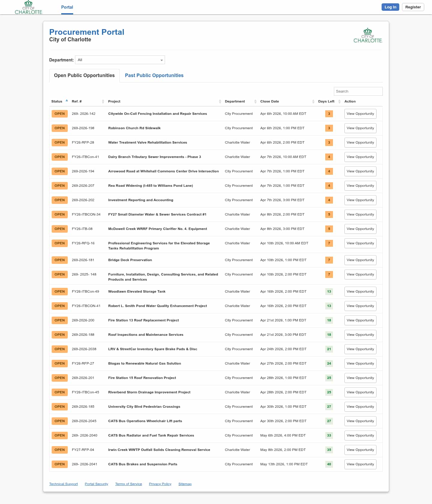The image size is (432, 504).
Task: Open the Portal Security footer link
Action: click(96, 484)
